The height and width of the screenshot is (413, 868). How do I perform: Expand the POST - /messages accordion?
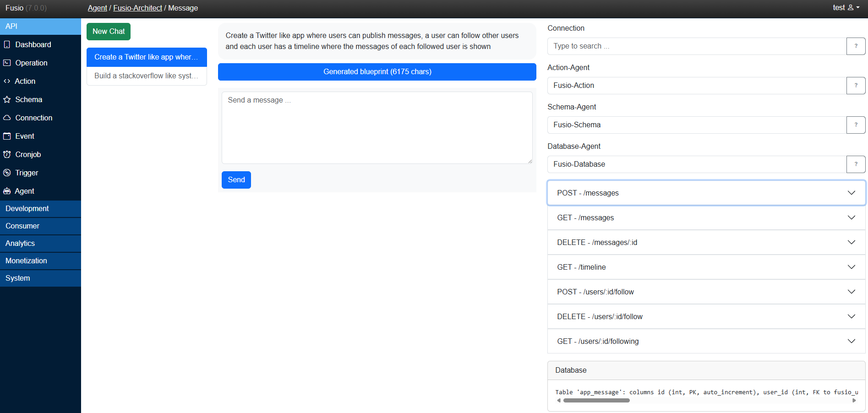[706, 193]
